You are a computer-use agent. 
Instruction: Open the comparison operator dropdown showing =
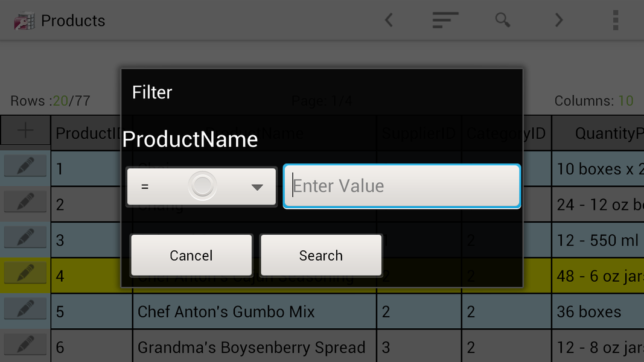pyautogui.click(x=201, y=186)
